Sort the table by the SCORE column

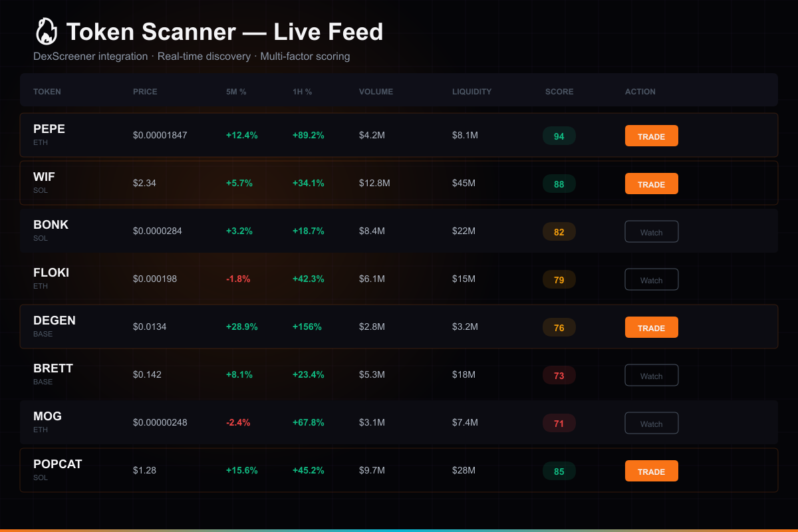tap(559, 91)
